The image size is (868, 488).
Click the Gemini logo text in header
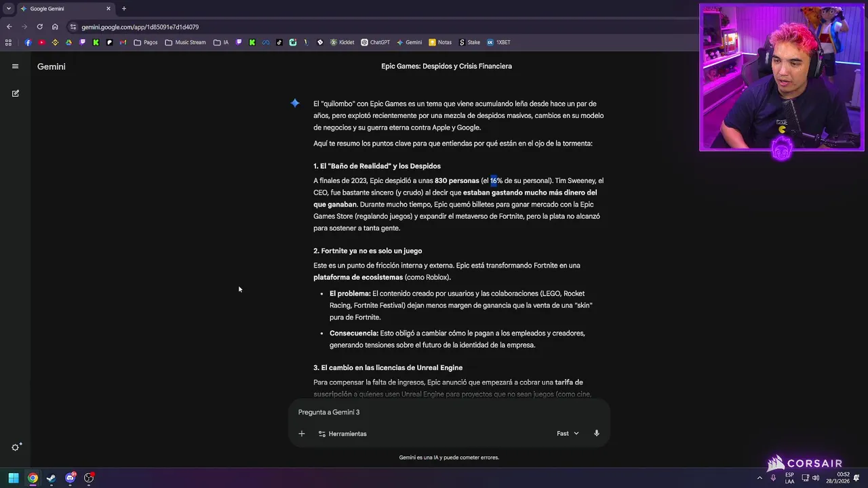click(x=52, y=66)
